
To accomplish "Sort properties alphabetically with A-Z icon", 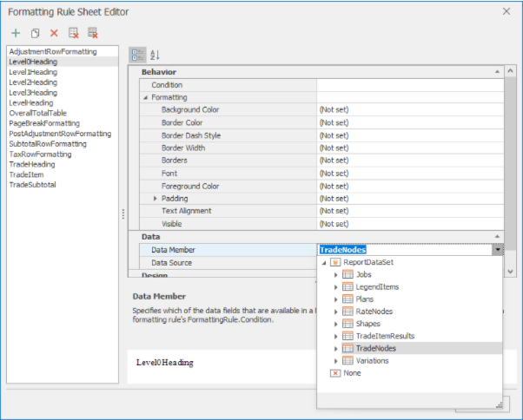I will click(156, 55).
